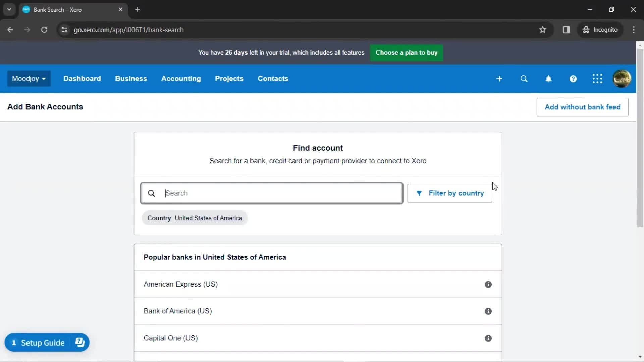The height and width of the screenshot is (362, 644).
Task: Open the Chrome three-dot menu
Action: (634, 30)
